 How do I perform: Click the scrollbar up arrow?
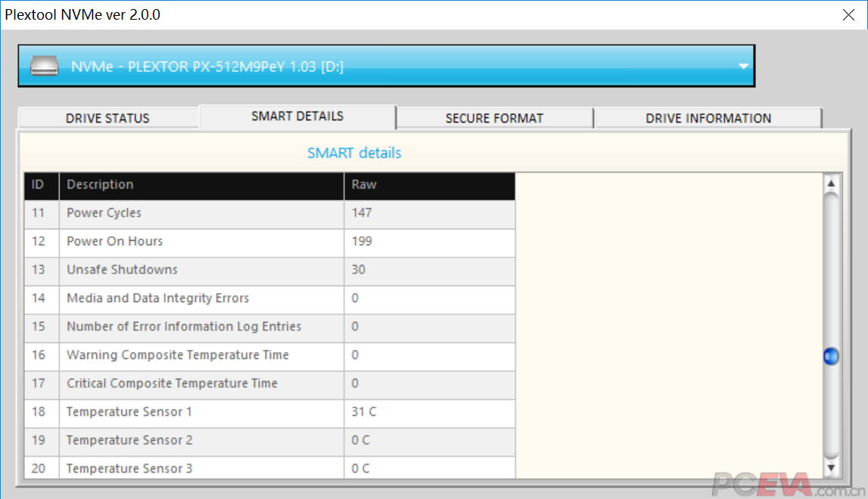click(831, 183)
